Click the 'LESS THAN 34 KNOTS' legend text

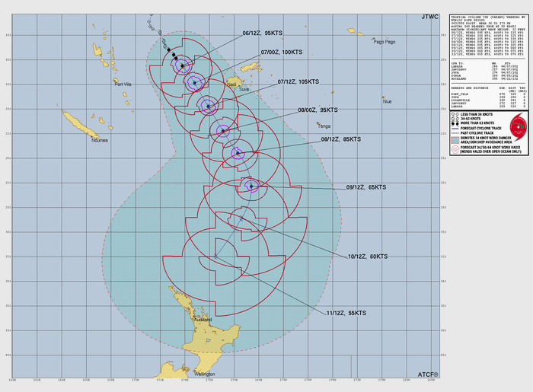pyautogui.click(x=477, y=114)
